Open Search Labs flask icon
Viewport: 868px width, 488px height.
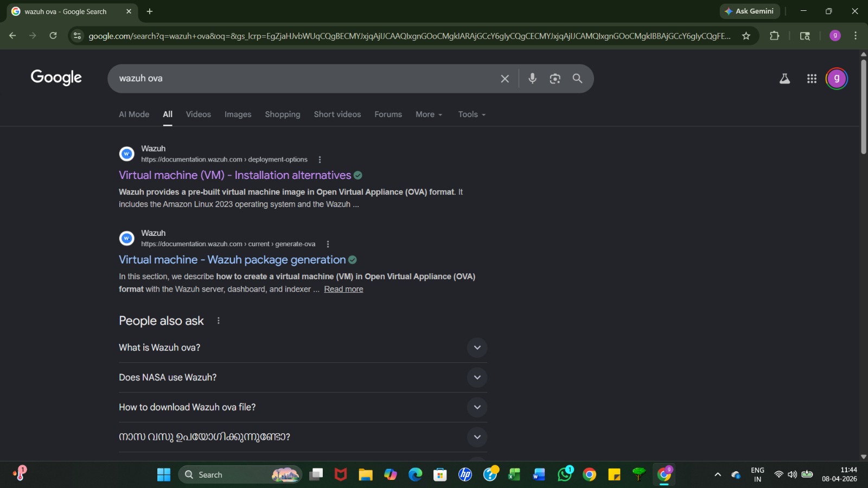point(784,79)
